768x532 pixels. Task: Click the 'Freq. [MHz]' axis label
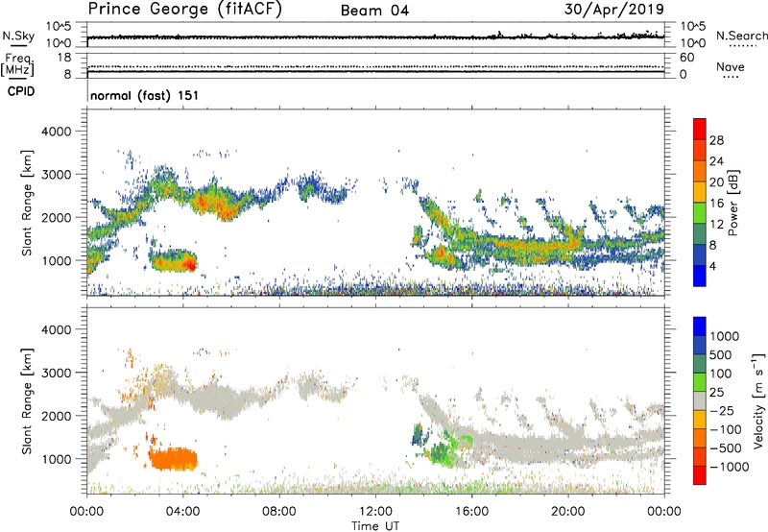pos(17,64)
